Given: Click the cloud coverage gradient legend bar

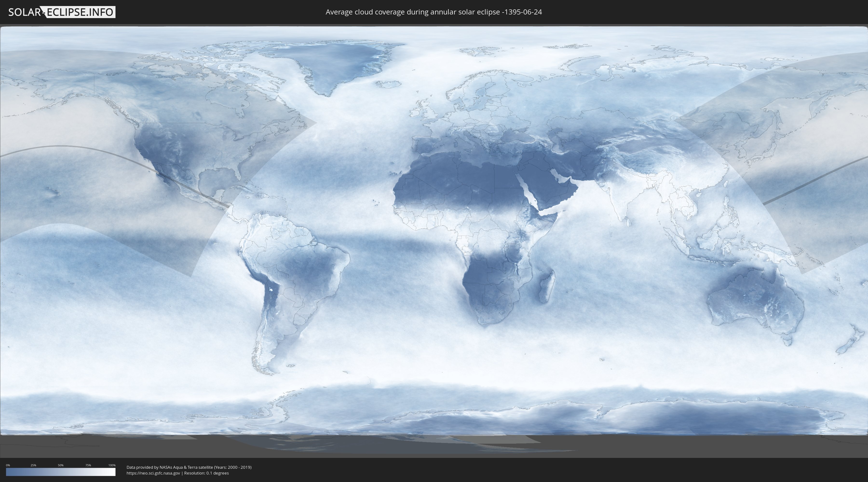Looking at the screenshot, I should point(61,472).
